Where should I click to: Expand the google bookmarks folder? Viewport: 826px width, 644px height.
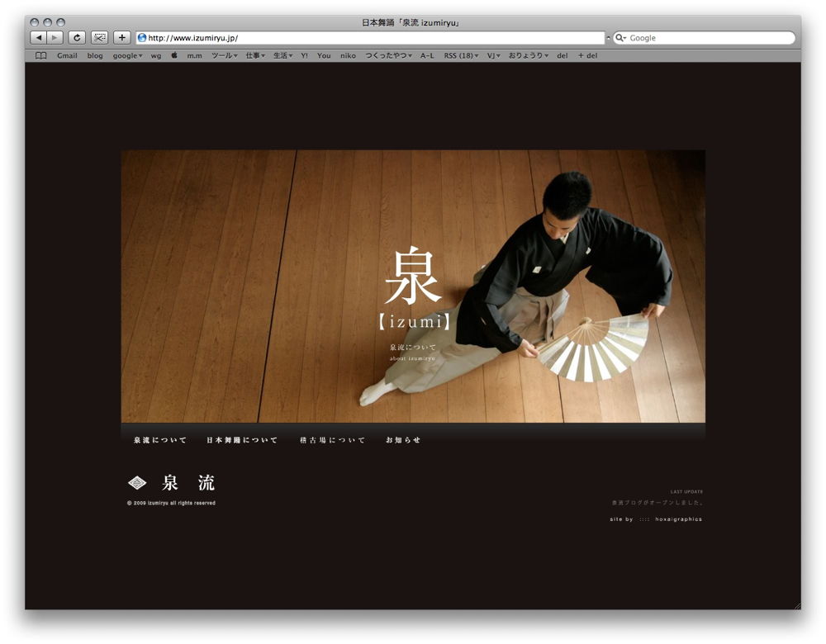pyautogui.click(x=127, y=56)
